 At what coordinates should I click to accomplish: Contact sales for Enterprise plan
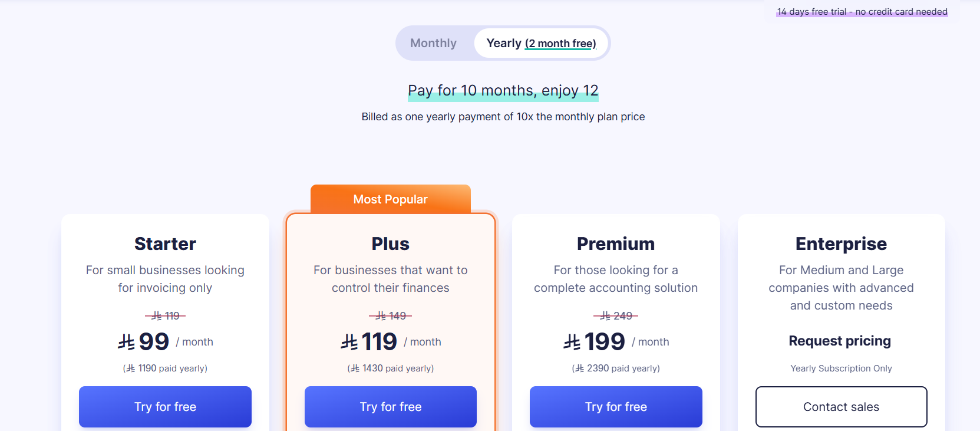(841, 407)
